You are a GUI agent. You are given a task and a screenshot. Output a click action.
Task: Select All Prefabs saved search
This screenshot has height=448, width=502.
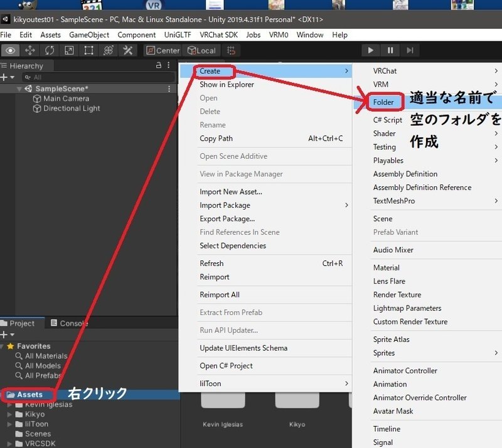click(39, 376)
